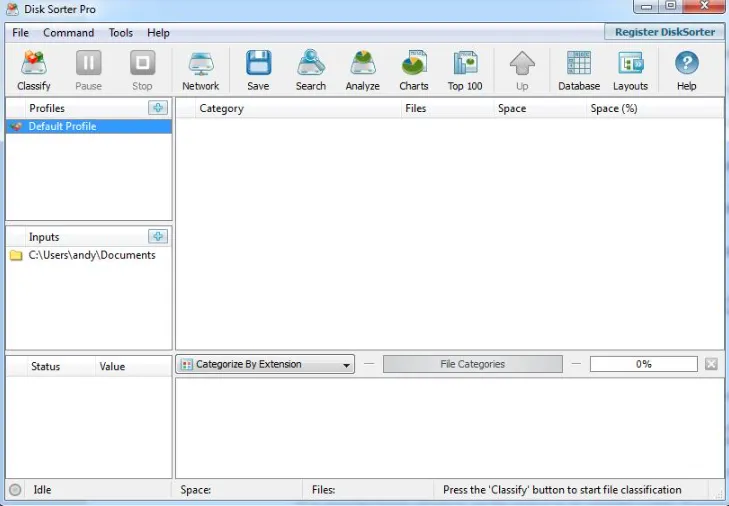The image size is (729, 506).
Task: Open the Help menu in menu bar
Action: pyautogui.click(x=158, y=33)
